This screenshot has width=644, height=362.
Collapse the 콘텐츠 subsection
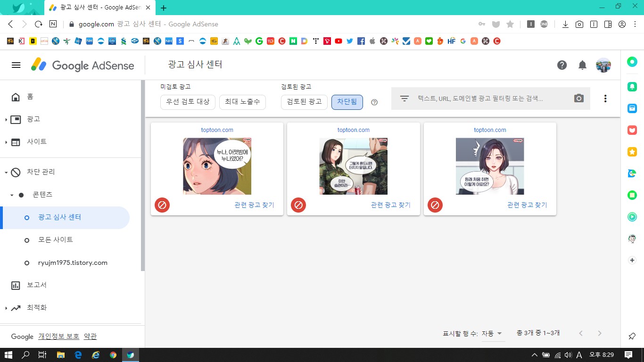tap(12, 195)
